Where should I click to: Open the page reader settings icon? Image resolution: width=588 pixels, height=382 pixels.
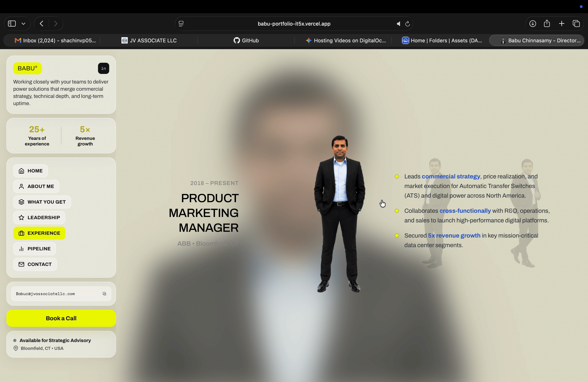181,24
